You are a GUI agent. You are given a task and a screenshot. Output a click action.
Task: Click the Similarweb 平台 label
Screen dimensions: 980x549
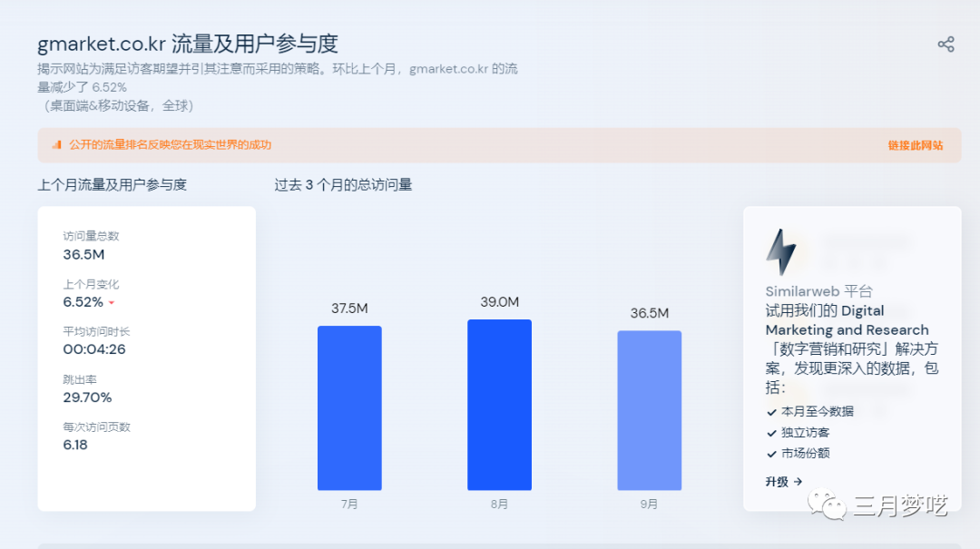[x=818, y=291]
